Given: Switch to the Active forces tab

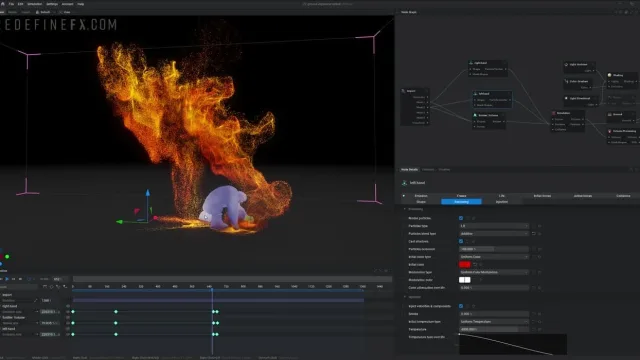Looking at the screenshot, I should click(582, 196).
